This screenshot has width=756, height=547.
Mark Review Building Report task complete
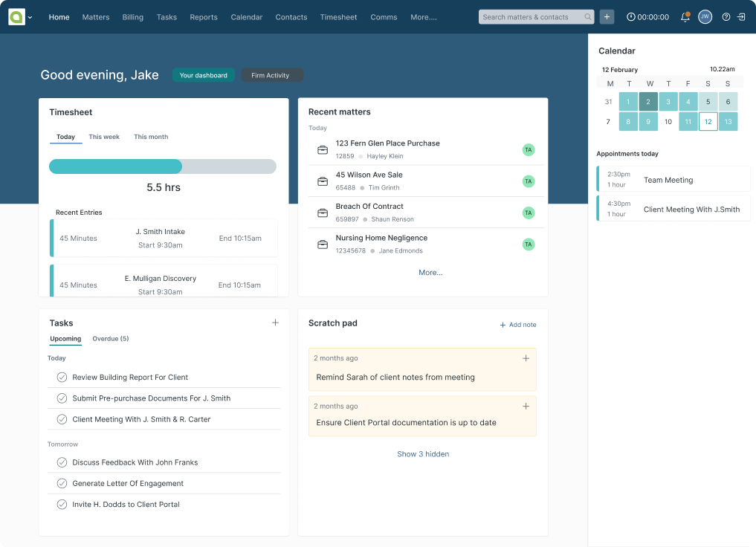point(62,378)
